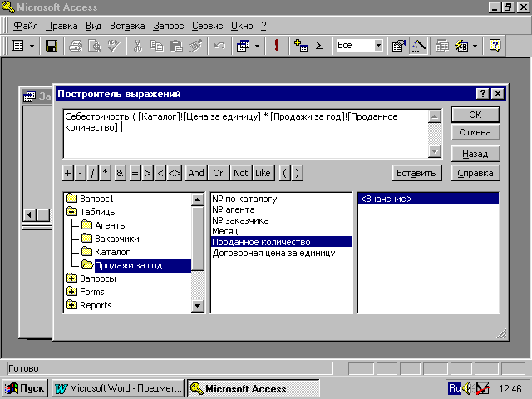Click the Undo arrow icon
This screenshot has width=532, height=399.
pyautogui.click(x=219, y=46)
